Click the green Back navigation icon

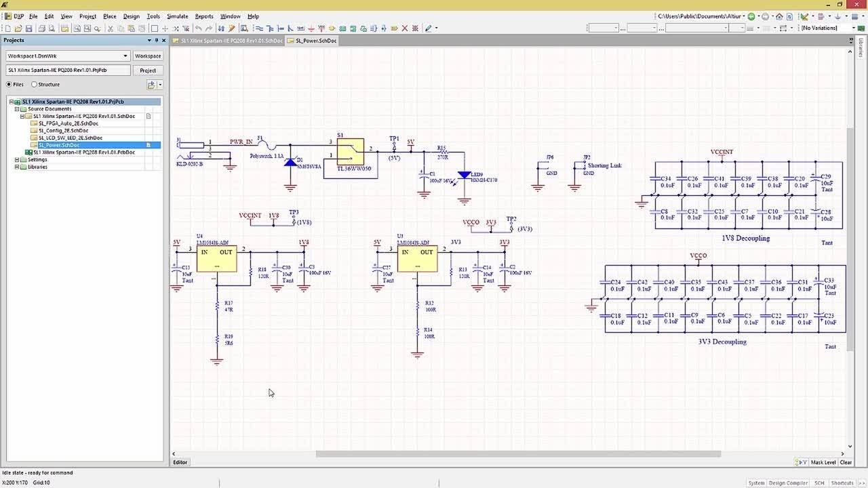(x=751, y=16)
